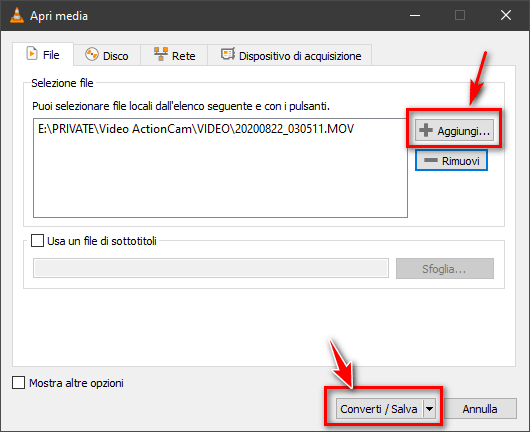
Task: Open the Disco tab
Action: [107, 55]
